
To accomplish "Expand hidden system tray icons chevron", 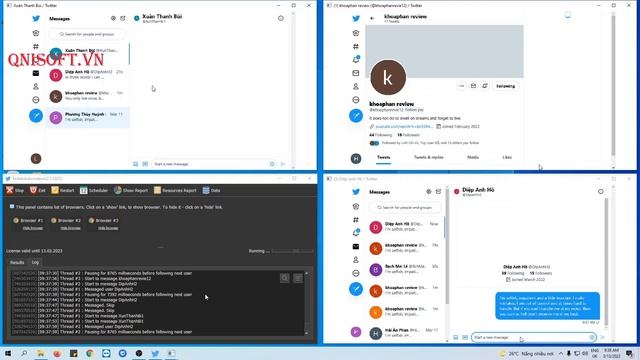I will click(561, 353).
